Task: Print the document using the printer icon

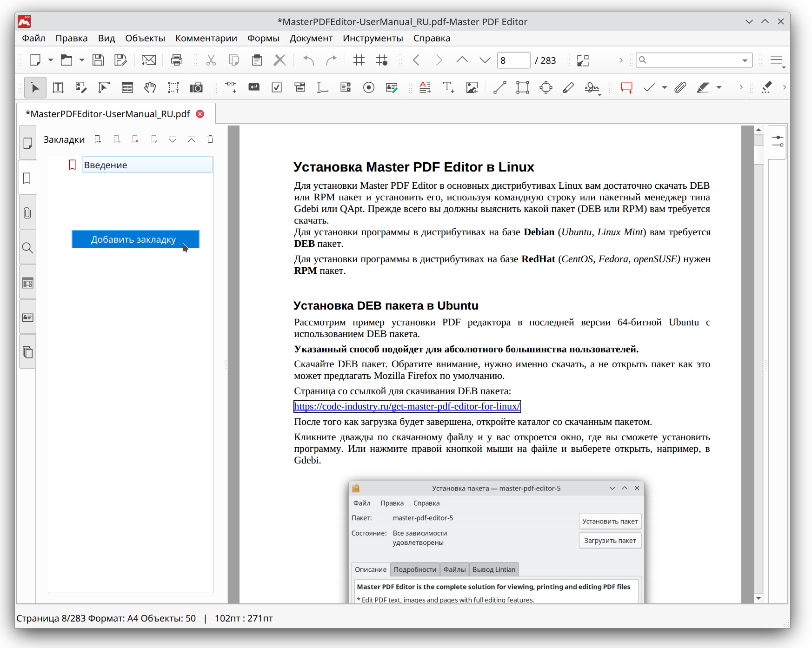Action: pyautogui.click(x=177, y=60)
